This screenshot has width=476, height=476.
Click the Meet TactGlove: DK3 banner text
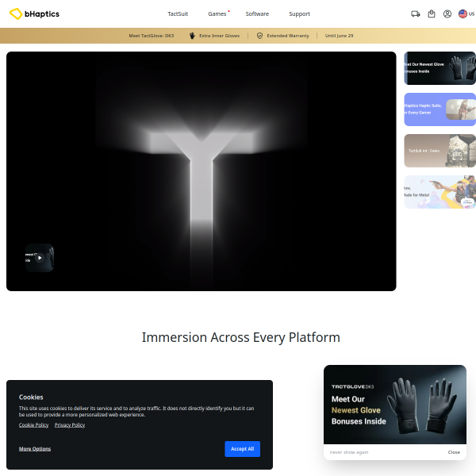(152, 36)
